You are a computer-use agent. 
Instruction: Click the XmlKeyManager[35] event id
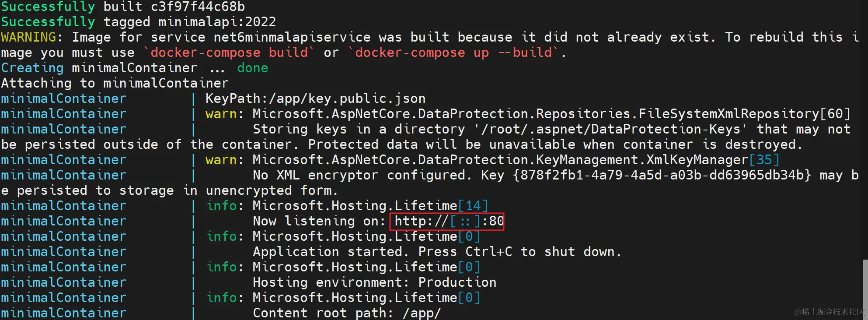764,160
